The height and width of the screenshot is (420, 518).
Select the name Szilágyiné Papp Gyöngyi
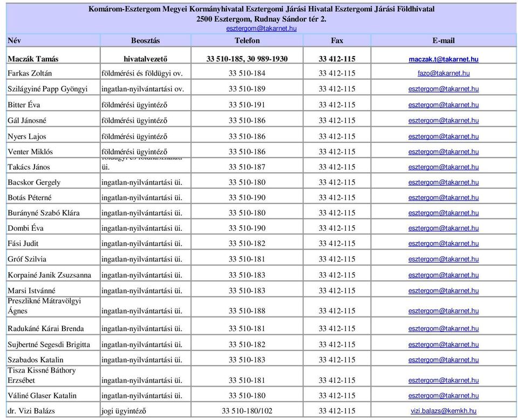(47, 89)
